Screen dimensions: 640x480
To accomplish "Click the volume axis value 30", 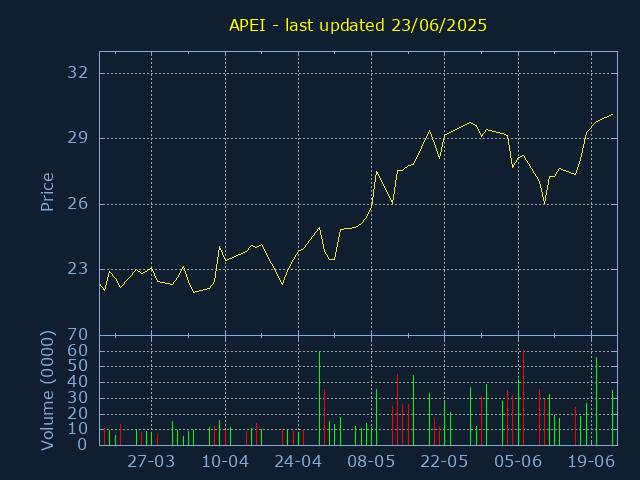I will 78,398.
